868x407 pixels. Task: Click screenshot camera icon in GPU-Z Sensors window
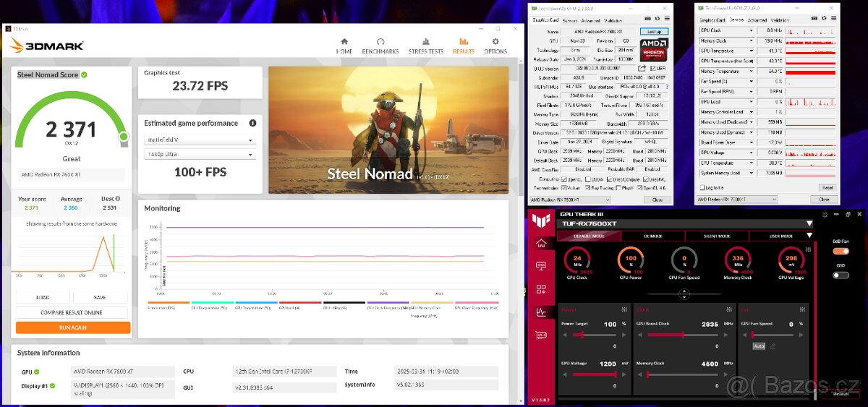pos(814,18)
